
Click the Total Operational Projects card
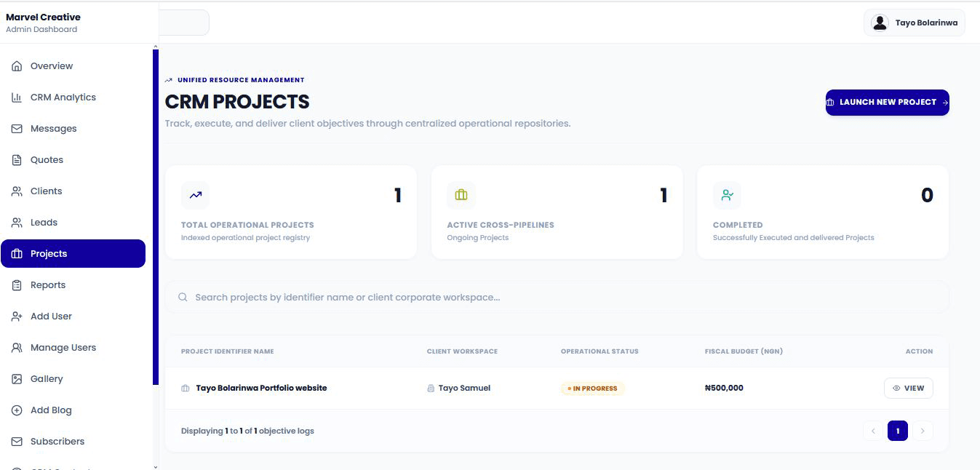[291, 212]
